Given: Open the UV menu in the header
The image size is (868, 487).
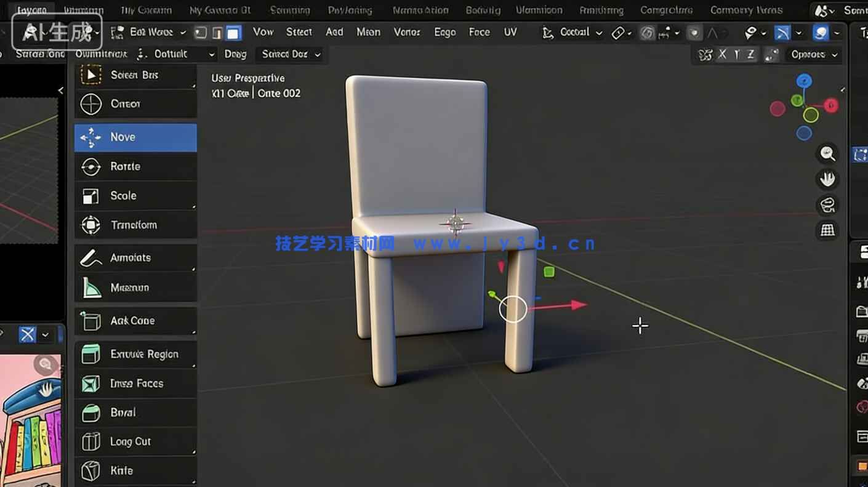Looking at the screenshot, I should tap(510, 32).
